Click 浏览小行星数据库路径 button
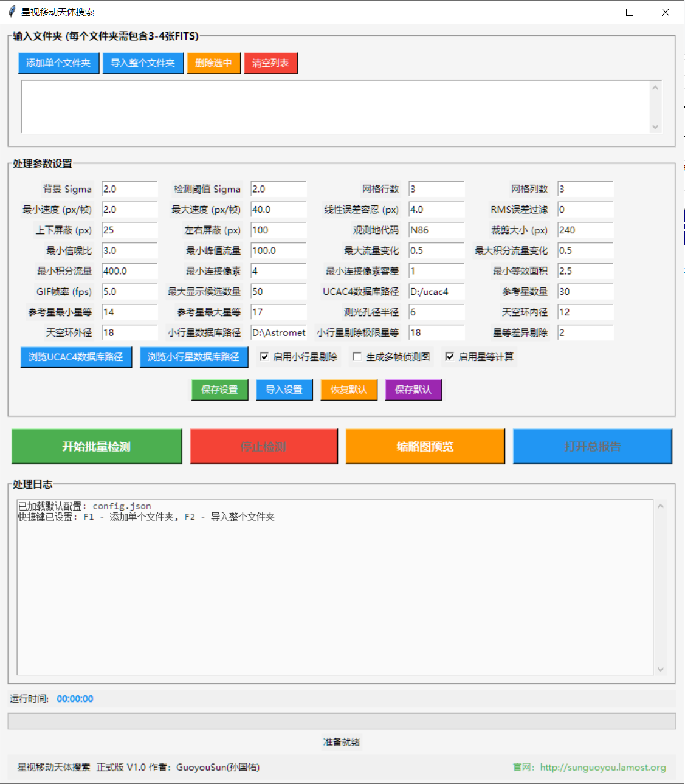 194,357
